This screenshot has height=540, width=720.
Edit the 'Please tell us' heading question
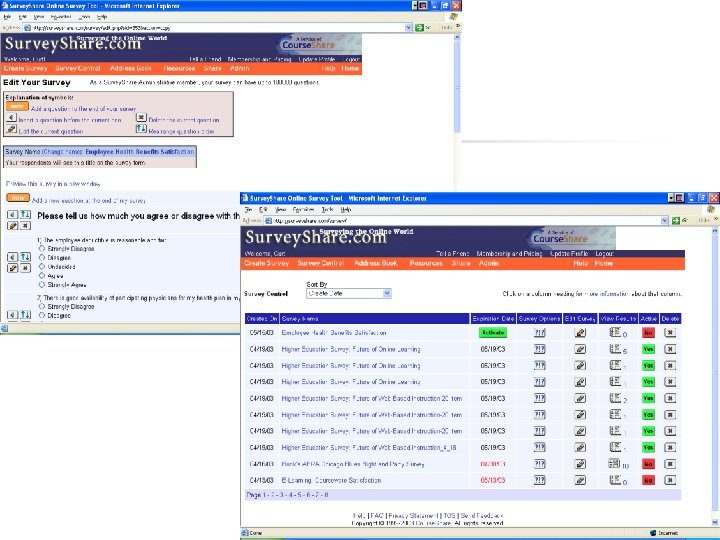click(13, 225)
